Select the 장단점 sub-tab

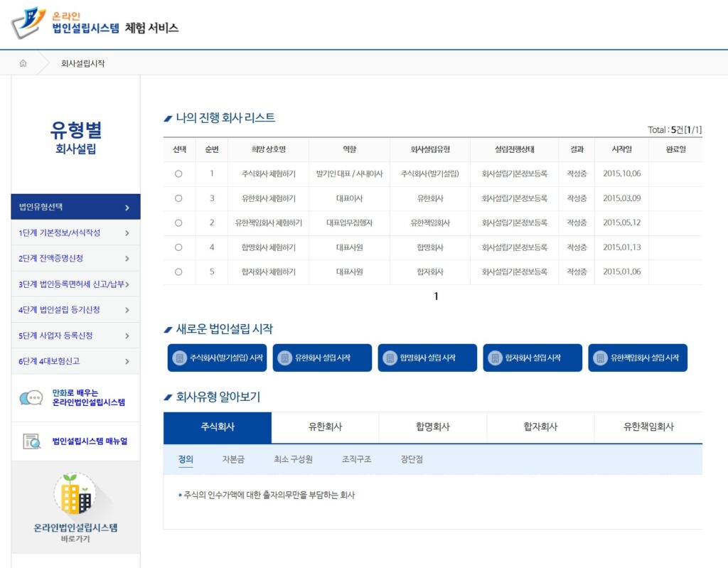point(412,459)
